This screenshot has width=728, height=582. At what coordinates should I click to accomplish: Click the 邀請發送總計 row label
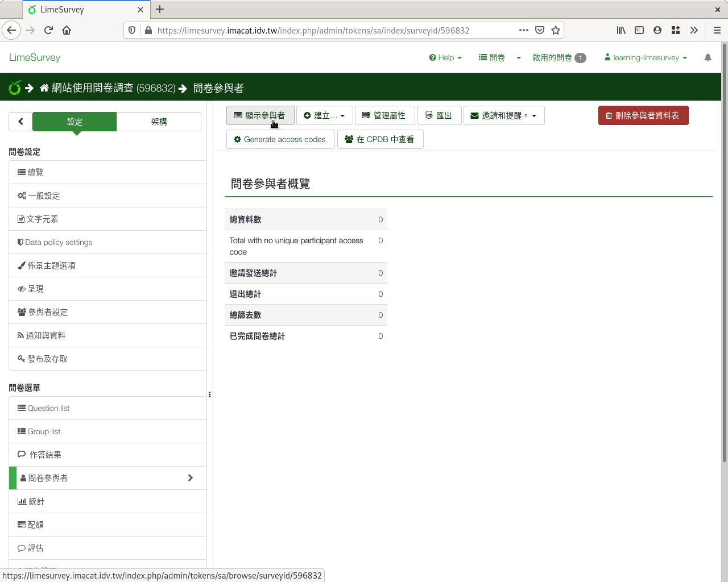pyautogui.click(x=253, y=273)
